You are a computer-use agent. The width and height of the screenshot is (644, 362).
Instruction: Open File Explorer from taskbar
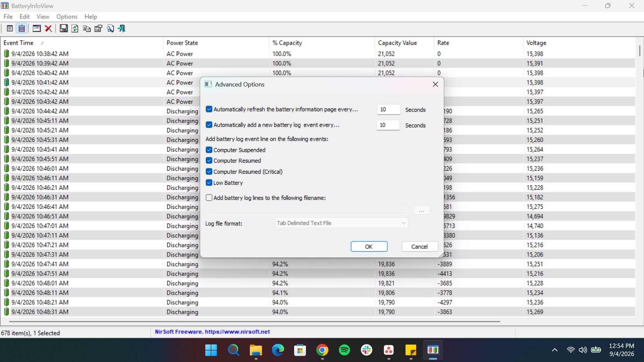click(256, 350)
